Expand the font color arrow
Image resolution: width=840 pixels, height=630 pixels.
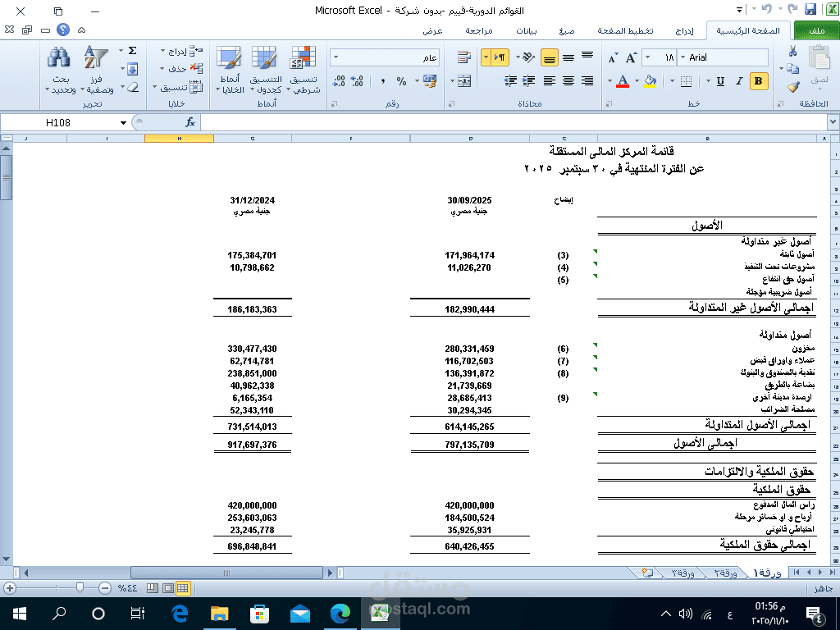click(x=609, y=81)
